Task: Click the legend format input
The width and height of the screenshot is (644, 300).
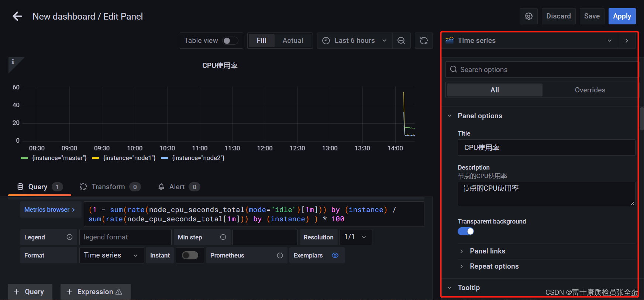Action: (x=125, y=237)
